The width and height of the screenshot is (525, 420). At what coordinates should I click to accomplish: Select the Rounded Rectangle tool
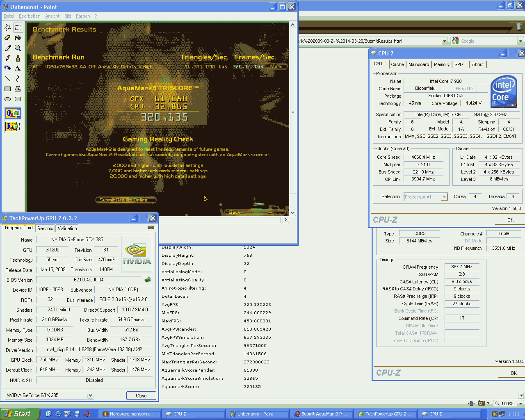[18, 99]
